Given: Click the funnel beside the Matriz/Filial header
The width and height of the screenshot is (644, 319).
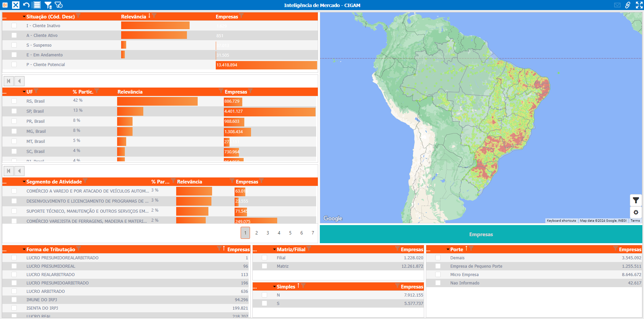Looking at the screenshot, I should pos(309,249).
